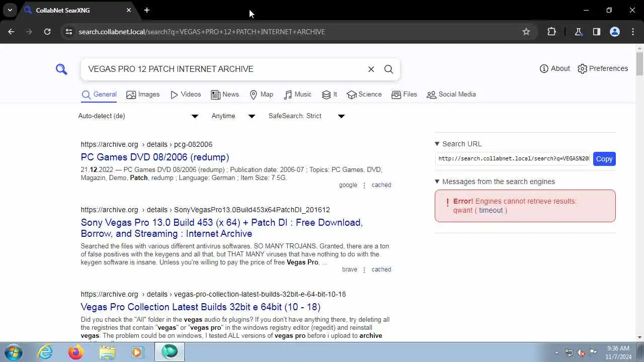Open the Chrome profile avatar

tap(615, 32)
